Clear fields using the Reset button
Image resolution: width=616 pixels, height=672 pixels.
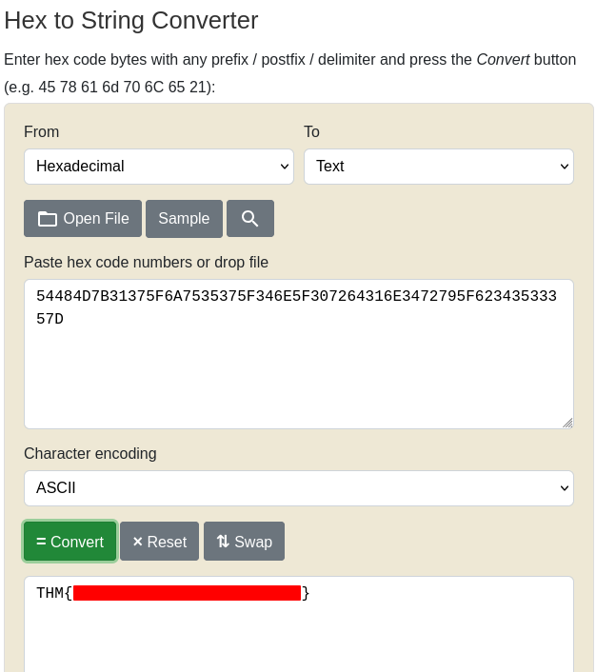[159, 542]
